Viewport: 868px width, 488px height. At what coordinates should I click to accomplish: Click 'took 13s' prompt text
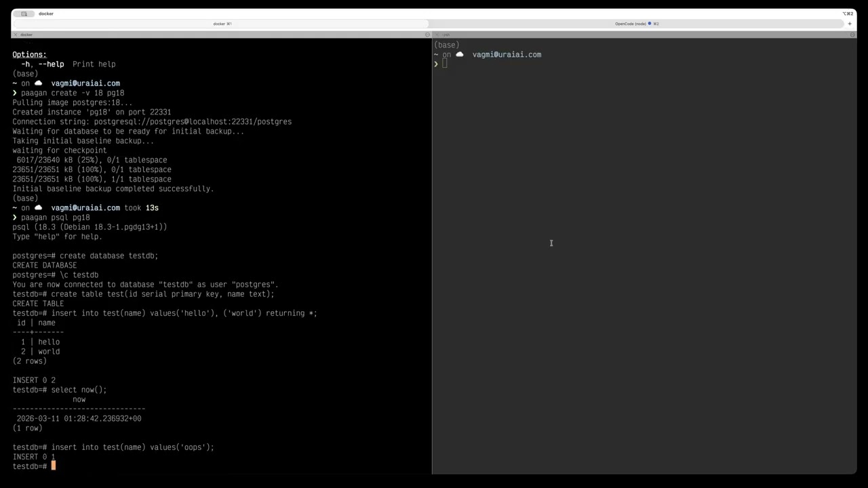click(x=141, y=208)
